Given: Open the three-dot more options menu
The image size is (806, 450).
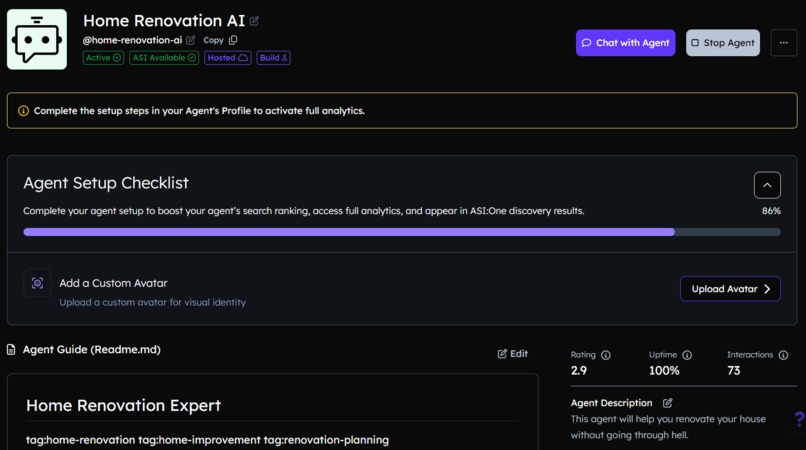Looking at the screenshot, I should [783, 43].
